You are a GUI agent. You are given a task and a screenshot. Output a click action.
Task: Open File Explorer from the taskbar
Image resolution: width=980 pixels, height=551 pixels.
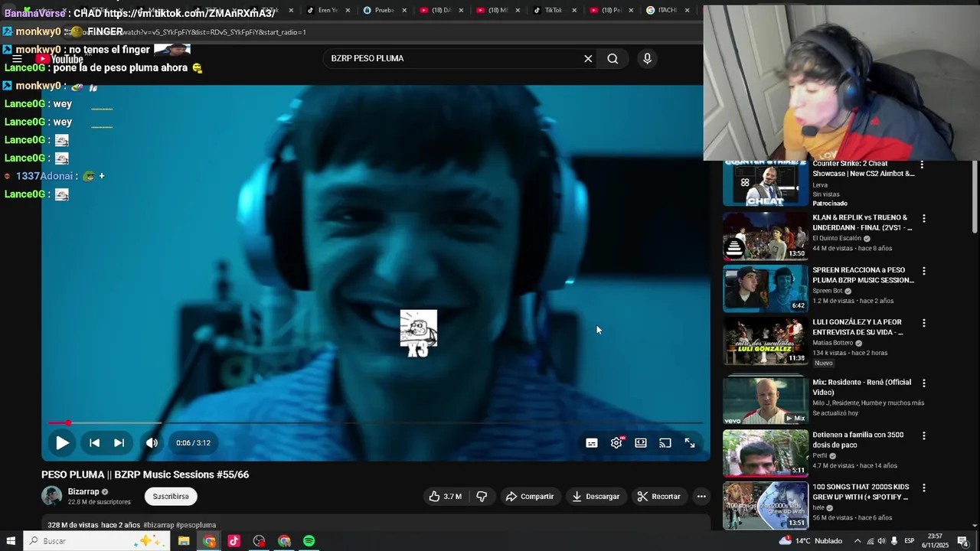tap(184, 541)
